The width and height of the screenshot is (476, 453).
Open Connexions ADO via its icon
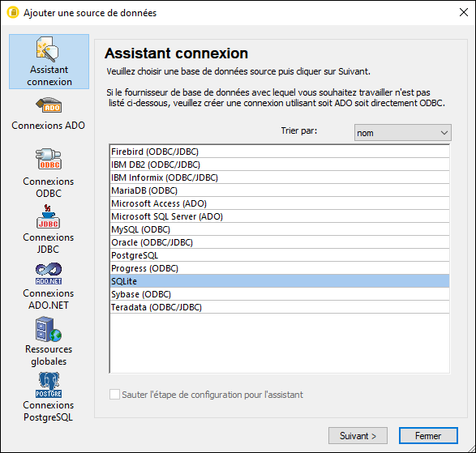coord(49,105)
